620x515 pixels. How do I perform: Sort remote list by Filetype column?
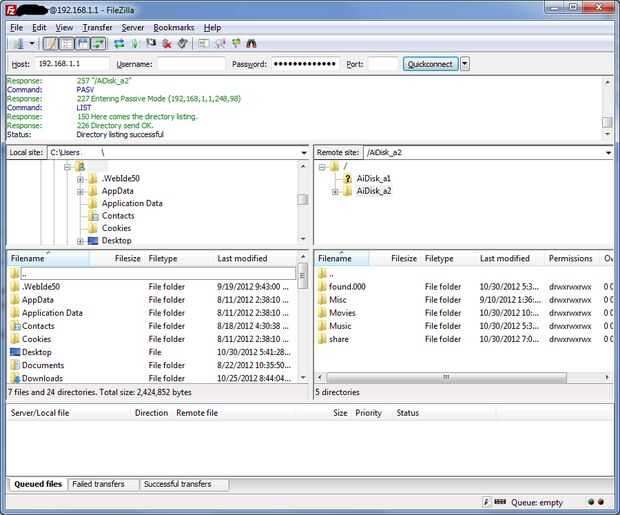click(439, 258)
